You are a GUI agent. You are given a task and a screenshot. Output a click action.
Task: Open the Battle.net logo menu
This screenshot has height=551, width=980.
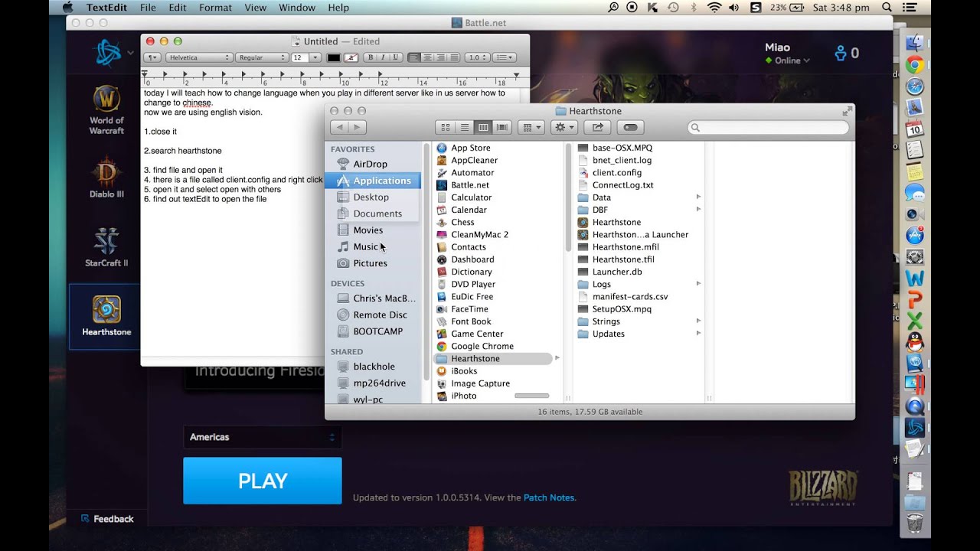click(112, 53)
